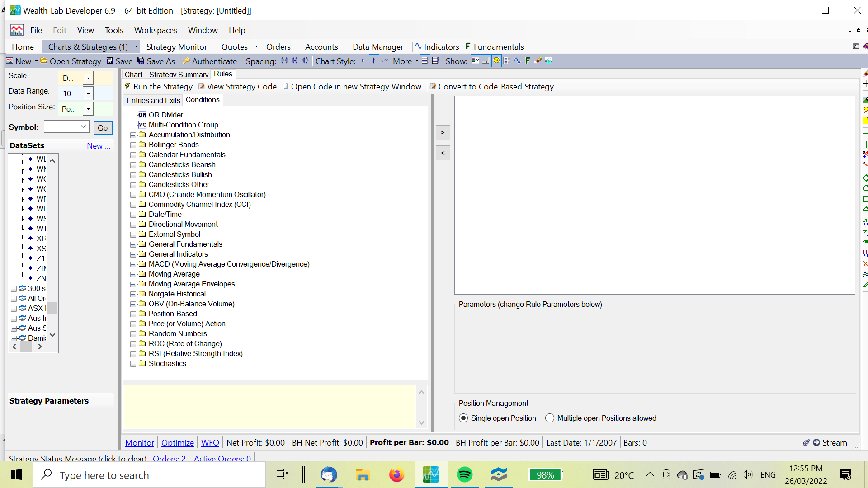Open Spotify from the taskbar

[464, 475]
